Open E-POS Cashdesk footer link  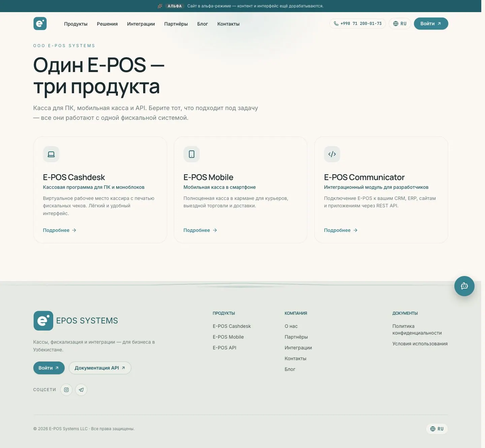[x=232, y=326]
